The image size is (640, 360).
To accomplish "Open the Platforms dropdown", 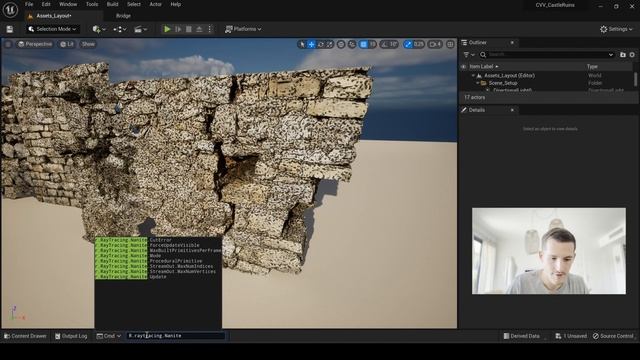I will [x=243, y=29].
